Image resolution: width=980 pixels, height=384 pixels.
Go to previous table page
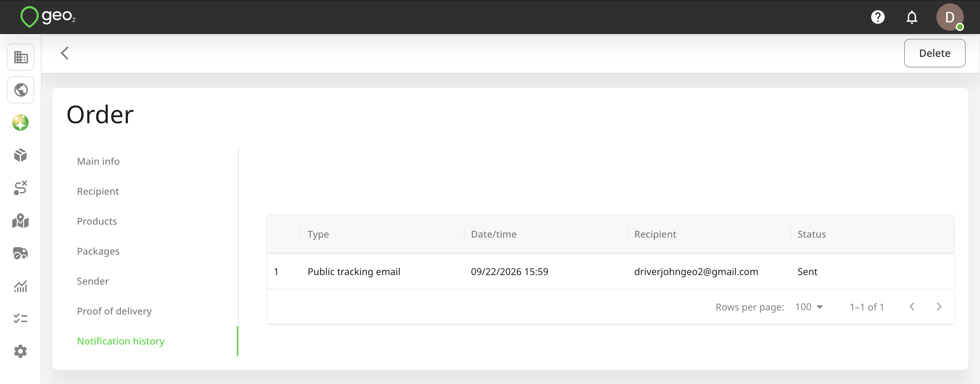[x=912, y=307]
